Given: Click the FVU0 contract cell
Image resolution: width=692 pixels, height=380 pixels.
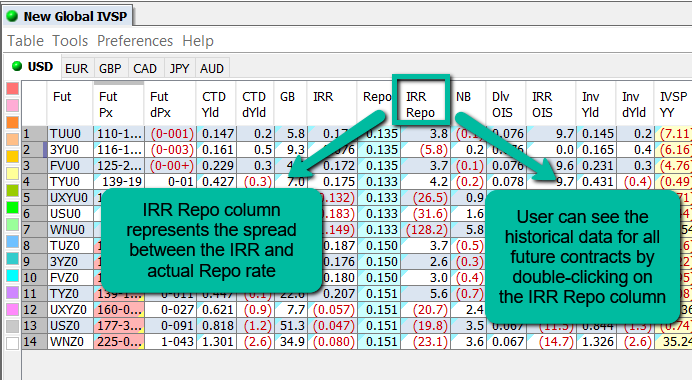Looking at the screenshot, I should click(70, 166).
